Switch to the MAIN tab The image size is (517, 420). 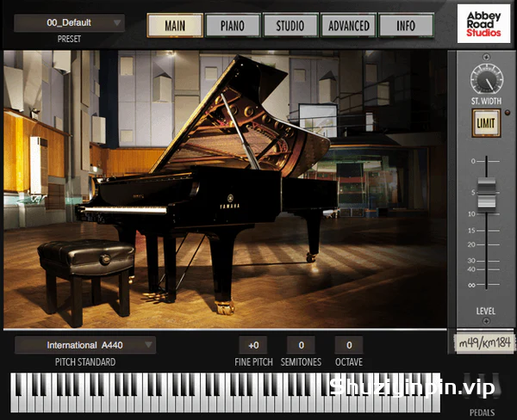175,25
